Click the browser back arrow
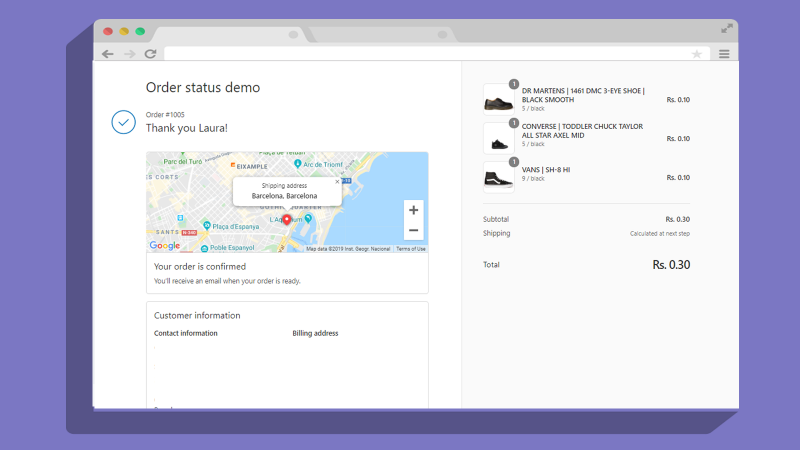This screenshot has height=450, width=800. coord(107,54)
